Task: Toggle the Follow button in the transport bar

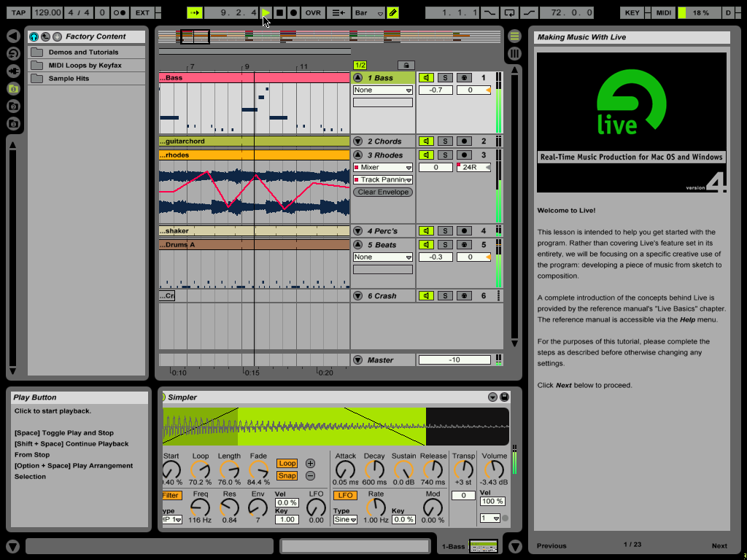Action: [x=194, y=13]
